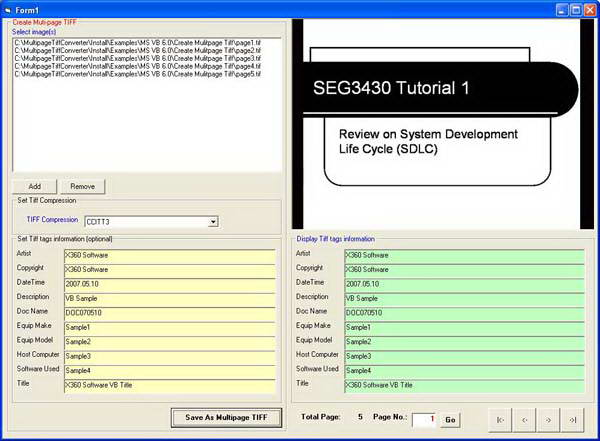Select page5.tif in the image list
Viewport: 600px width, 441px height.
pos(137,74)
